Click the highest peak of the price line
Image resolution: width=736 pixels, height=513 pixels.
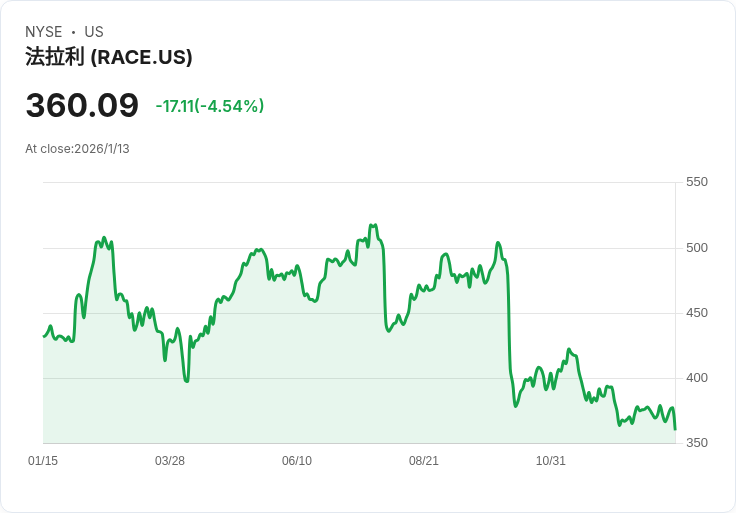pos(372,225)
